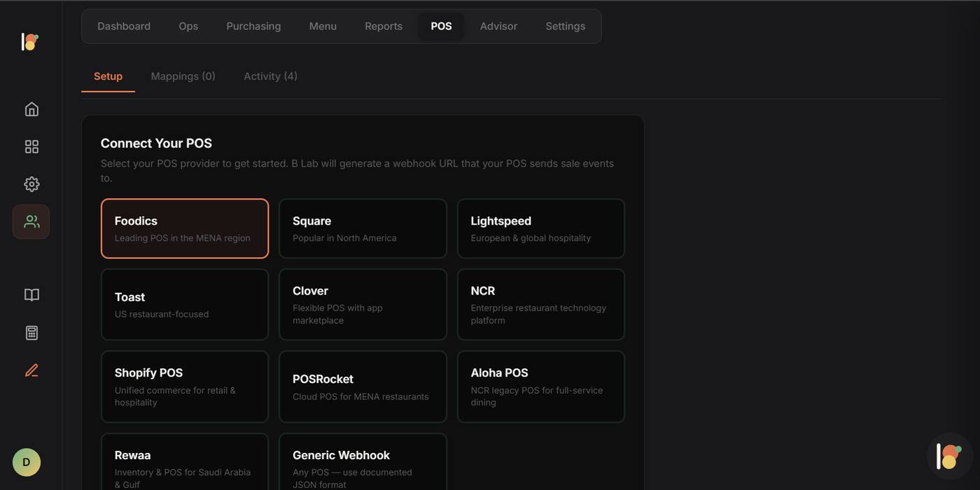Choose Foodics as POS provider
This screenshot has width=980, height=490.
point(185,229)
